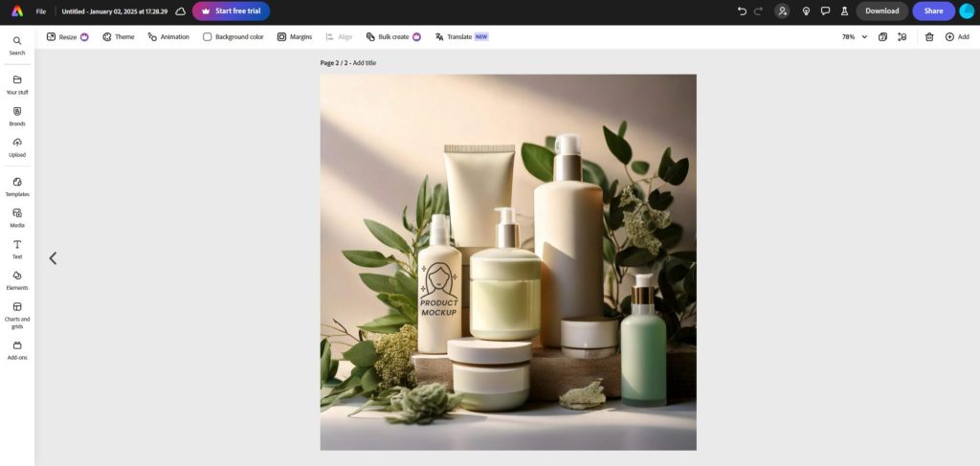This screenshot has height=466, width=980.
Task: Undo the last action
Action: pyautogui.click(x=742, y=11)
